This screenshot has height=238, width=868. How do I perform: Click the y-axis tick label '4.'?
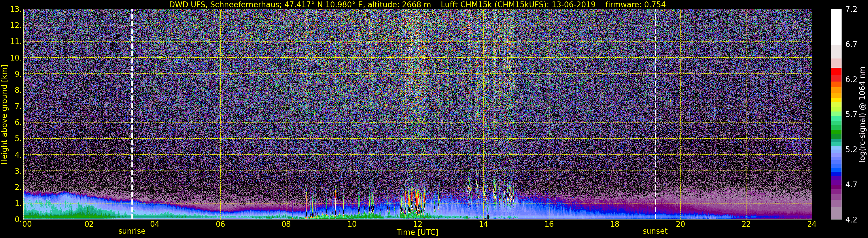tap(18, 155)
